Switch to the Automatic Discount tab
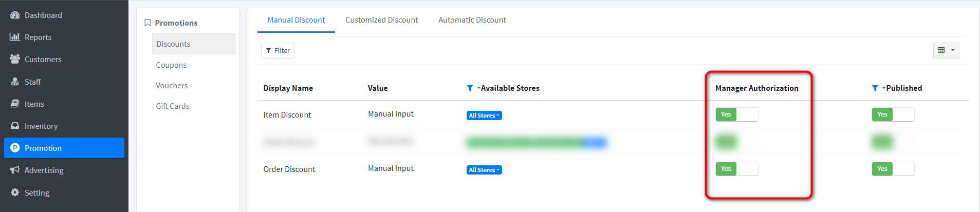The width and height of the screenshot is (980, 212). [x=472, y=20]
